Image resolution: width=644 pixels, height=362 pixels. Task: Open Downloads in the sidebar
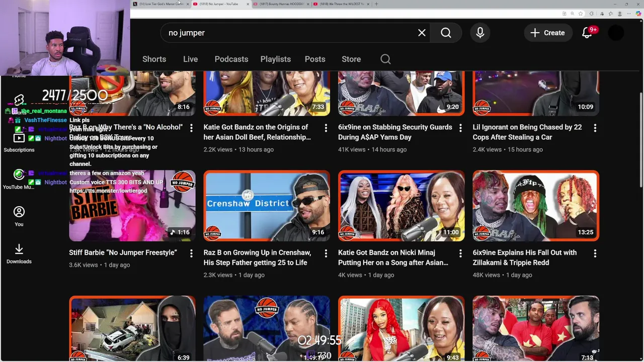19,254
